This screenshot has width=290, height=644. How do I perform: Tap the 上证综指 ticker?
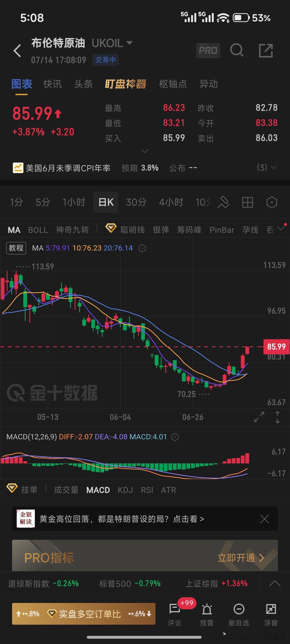click(x=216, y=583)
